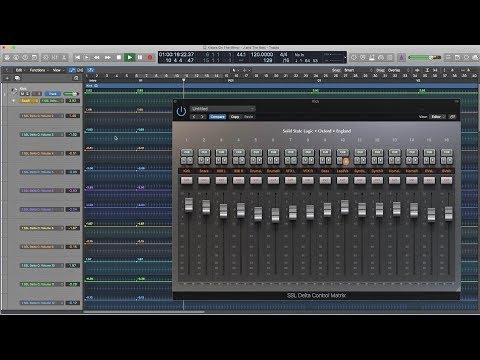The height and width of the screenshot is (360, 480).
Task: Open the Note Pads icon in control bar
Action: [457, 57]
